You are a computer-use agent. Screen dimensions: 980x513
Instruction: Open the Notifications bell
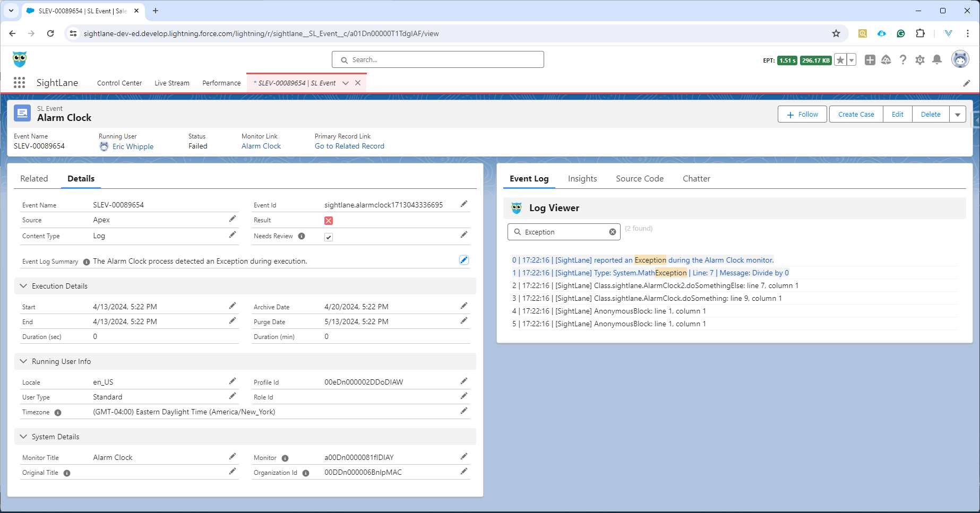pyautogui.click(x=937, y=60)
